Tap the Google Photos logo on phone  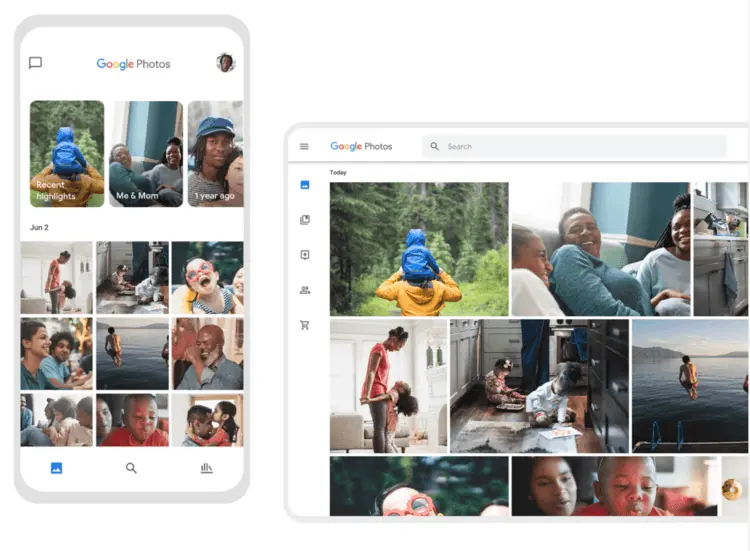pyautogui.click(x=133, y=64)
